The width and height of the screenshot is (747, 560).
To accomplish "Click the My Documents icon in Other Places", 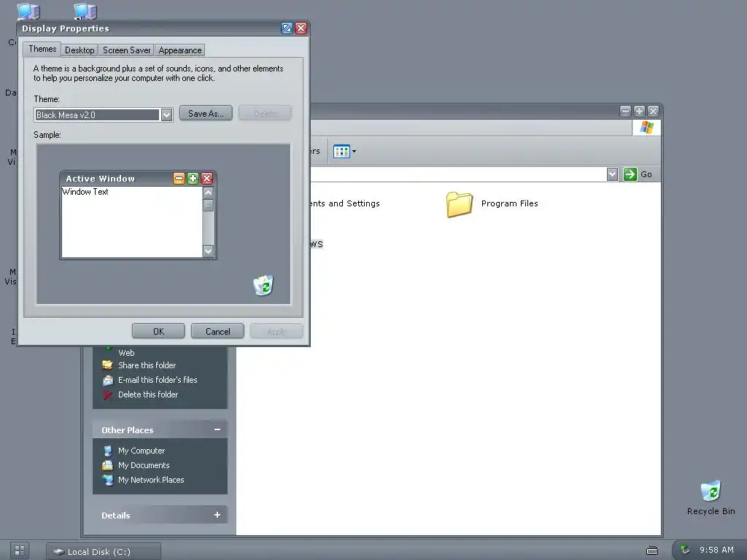I will point(108,465).
